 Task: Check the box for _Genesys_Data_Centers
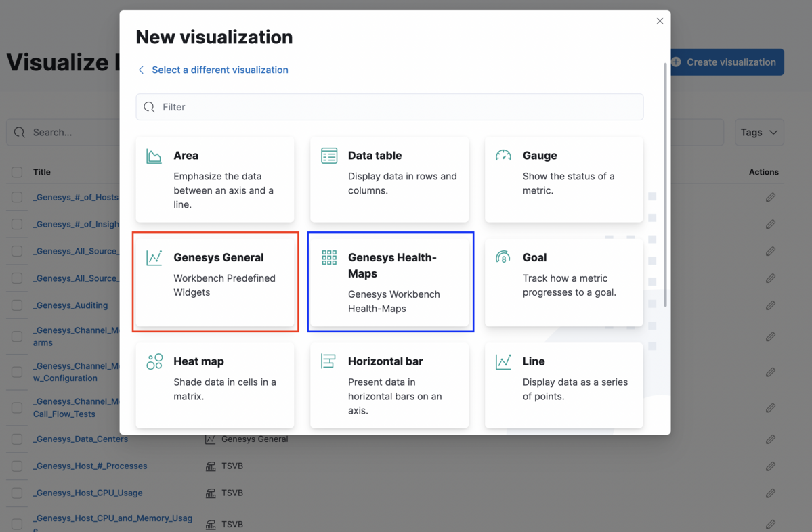tap(17, 439)
